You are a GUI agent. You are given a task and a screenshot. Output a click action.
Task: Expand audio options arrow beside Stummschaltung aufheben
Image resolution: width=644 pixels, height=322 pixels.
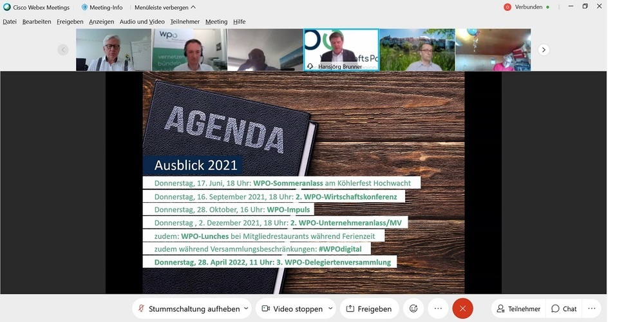click(x=246, y=308)
